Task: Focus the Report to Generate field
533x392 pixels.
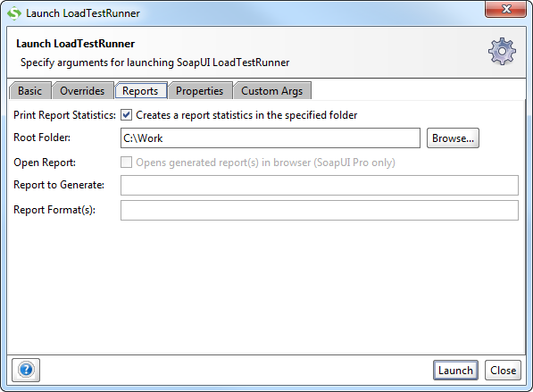Action: [320, 186]
